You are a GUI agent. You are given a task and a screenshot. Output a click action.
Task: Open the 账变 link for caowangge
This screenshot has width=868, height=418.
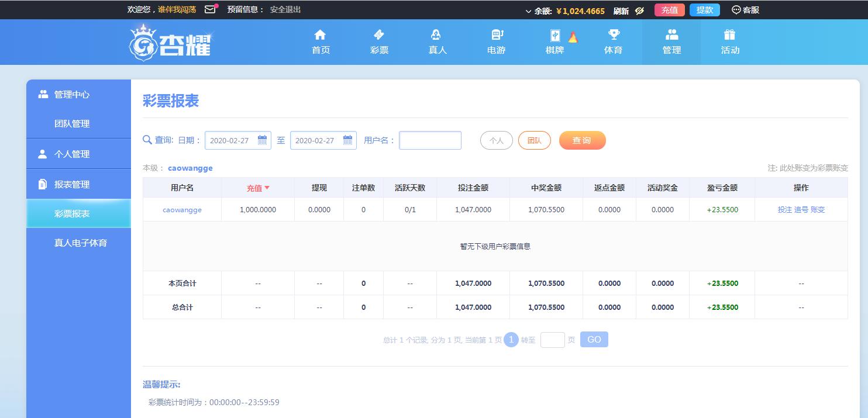[x=818, y=210]
